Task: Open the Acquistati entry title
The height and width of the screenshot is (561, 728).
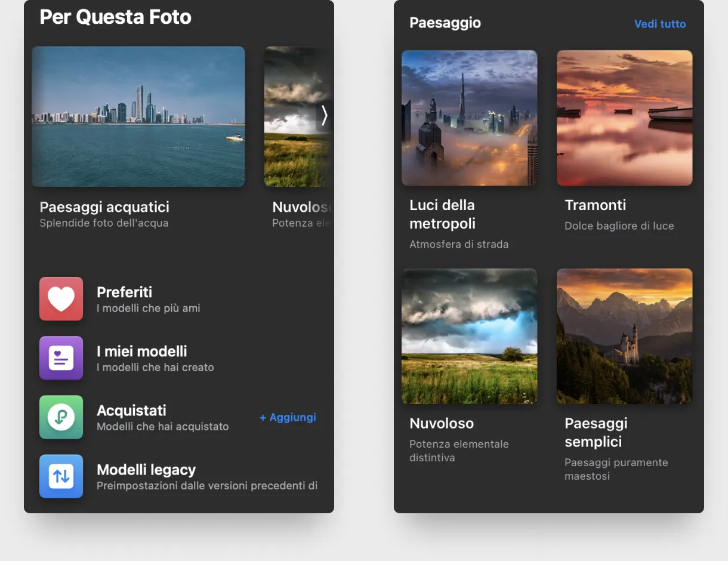Action: (x=131, y=410)
